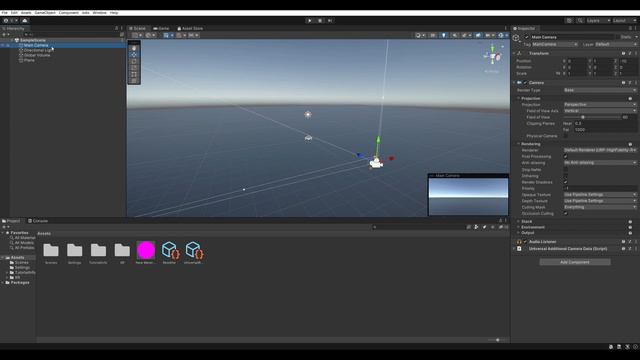Click the Directional Light sun gizmo in scene
Viewport: 640px width, 360px height.
click(308, 115)
